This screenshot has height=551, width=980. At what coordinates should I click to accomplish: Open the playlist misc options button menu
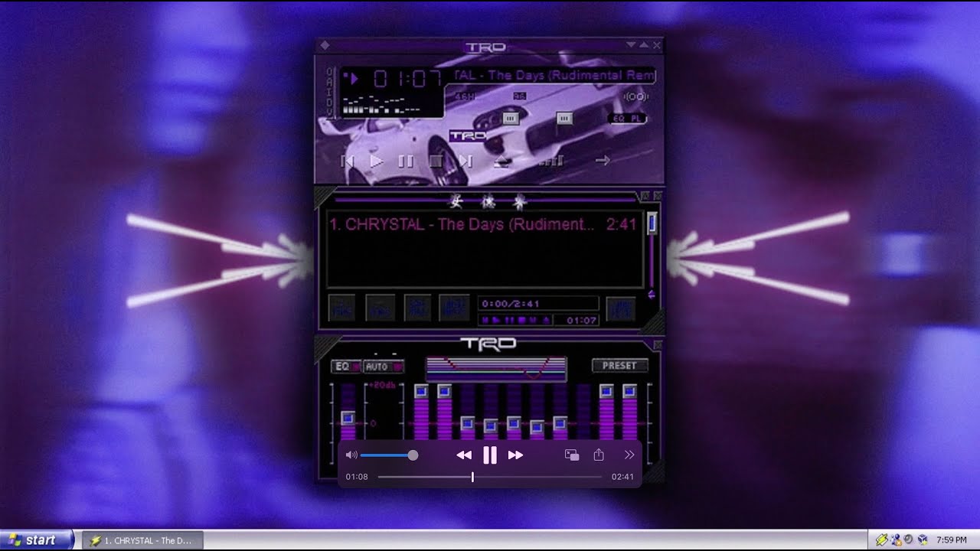[x=454, y=308]
